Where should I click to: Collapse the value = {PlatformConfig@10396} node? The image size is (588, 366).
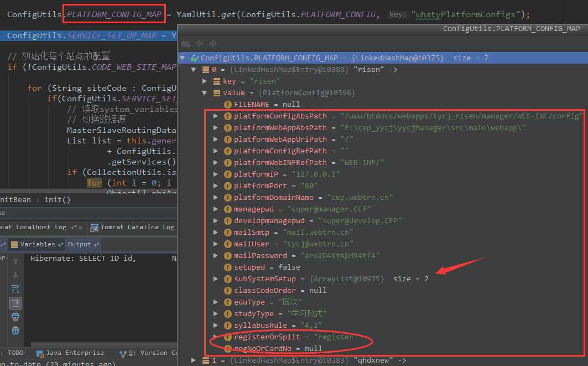pos(205,93)
